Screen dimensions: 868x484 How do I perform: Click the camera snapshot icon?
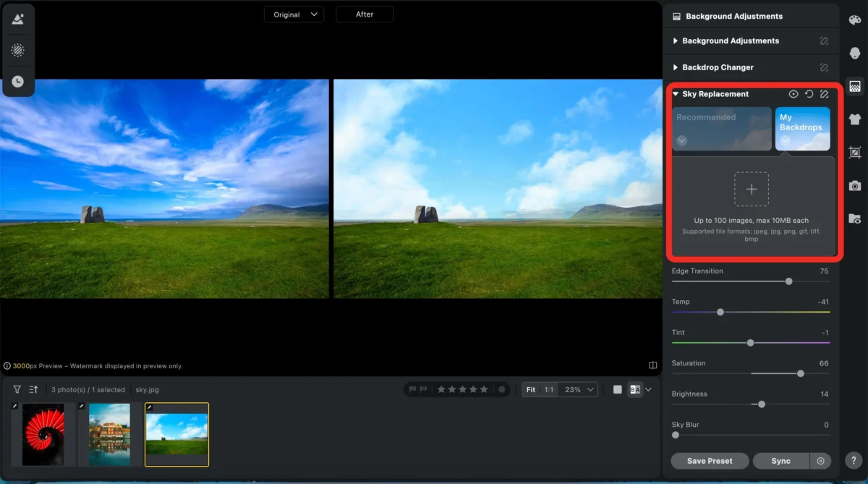point(855,186)
